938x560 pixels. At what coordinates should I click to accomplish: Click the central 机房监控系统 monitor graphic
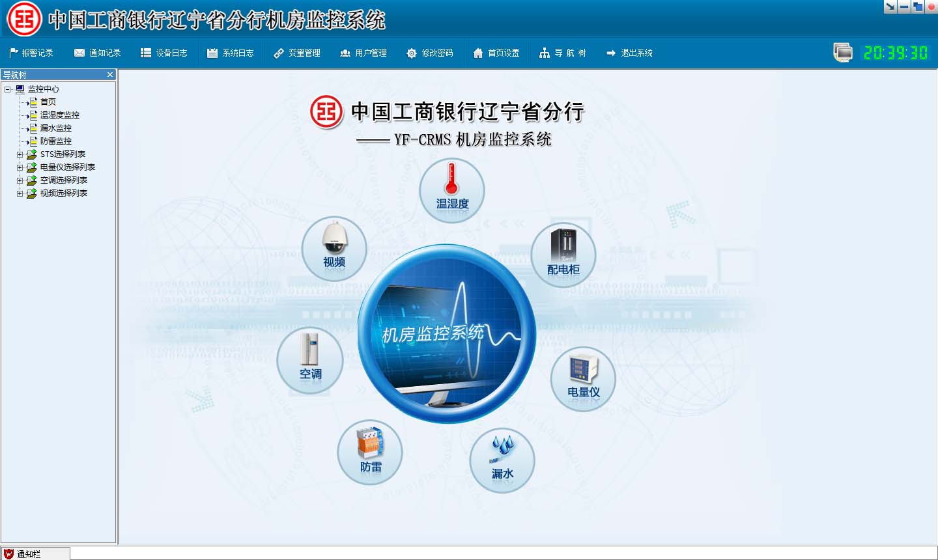447,334
